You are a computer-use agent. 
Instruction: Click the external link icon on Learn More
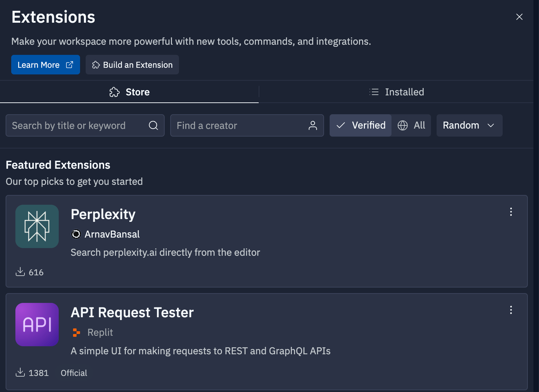70,65
